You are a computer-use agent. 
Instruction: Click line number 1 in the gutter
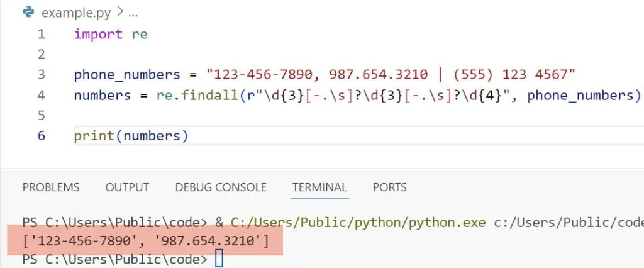coord(41,34)
